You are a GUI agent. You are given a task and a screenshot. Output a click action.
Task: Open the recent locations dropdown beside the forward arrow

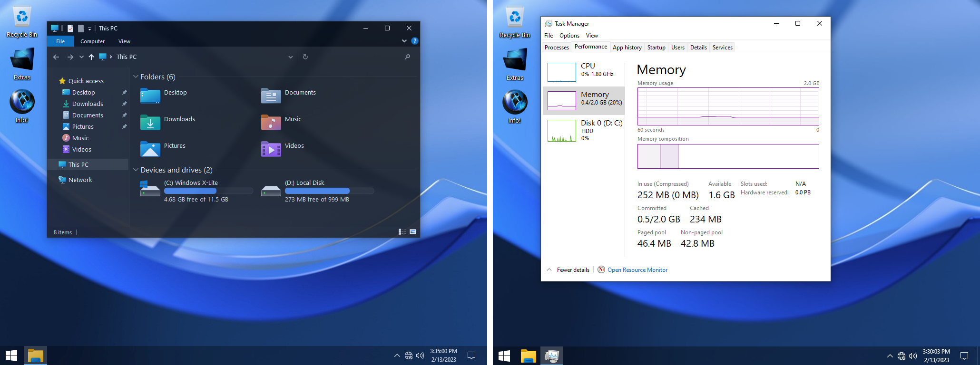click(81, 57)
